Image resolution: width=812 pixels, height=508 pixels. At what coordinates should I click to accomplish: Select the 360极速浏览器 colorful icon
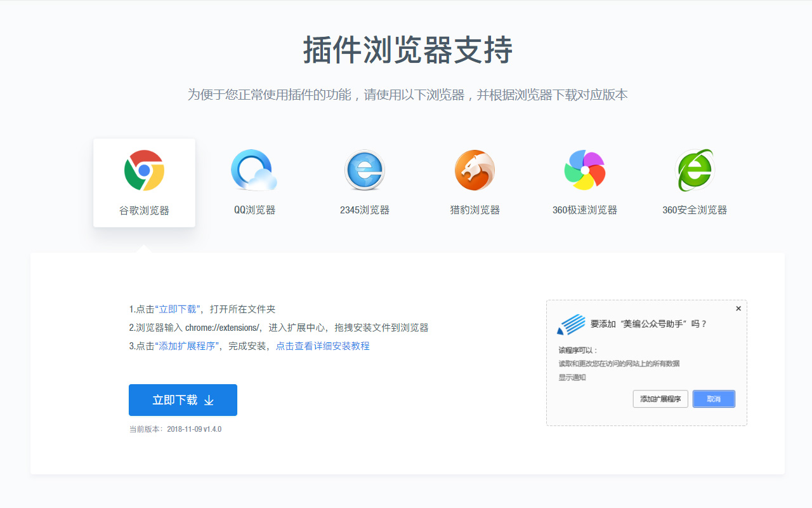[x=585, y=170]
